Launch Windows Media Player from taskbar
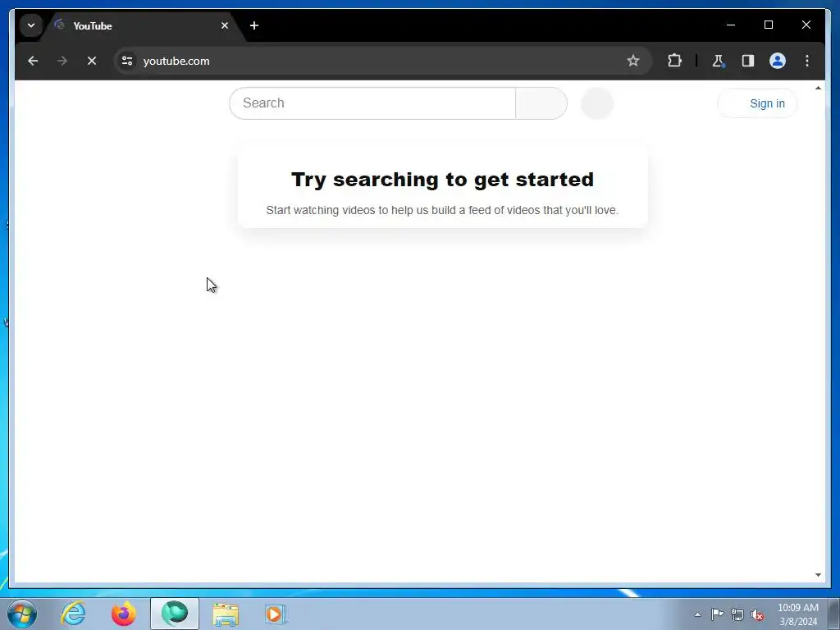Screen dimensions: 840x630 pyautogui.click(x=276, y=614)
